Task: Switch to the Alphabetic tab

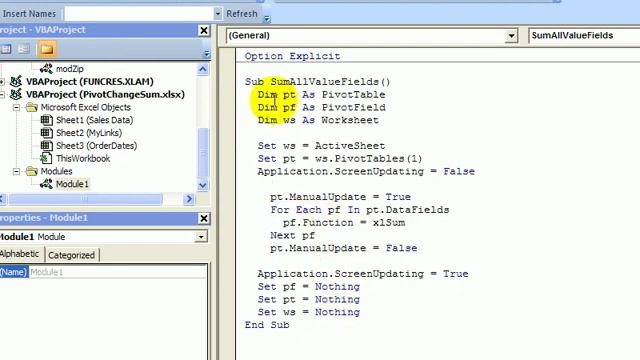Action: click(20, 254)
